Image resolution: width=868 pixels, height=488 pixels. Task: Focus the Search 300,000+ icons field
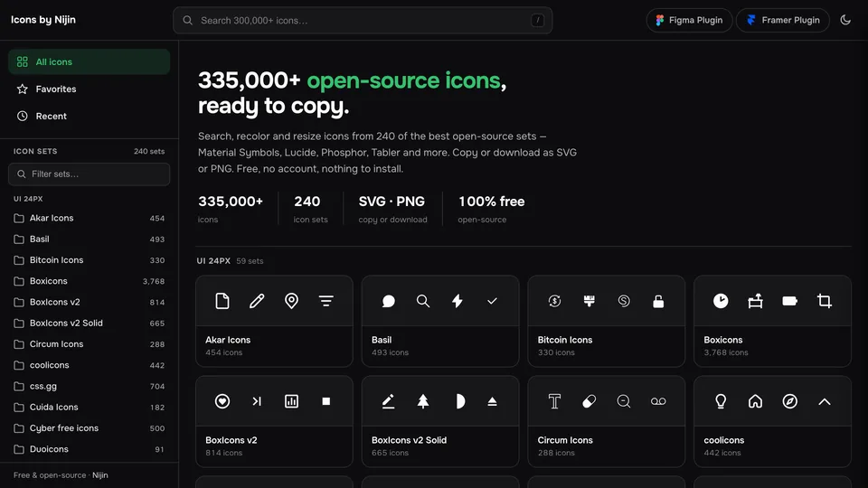point(363,21)
